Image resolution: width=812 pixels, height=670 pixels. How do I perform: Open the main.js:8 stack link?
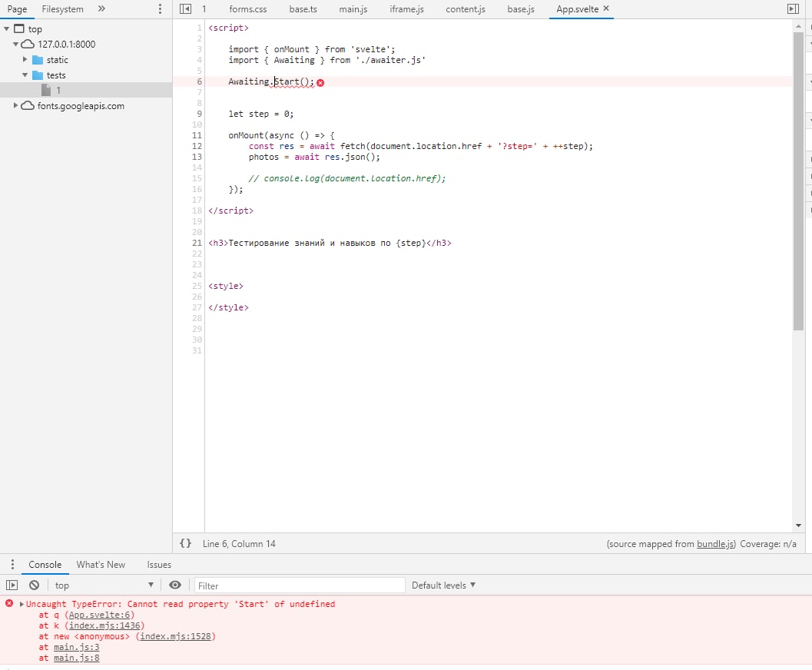click(x=77, y=658)
